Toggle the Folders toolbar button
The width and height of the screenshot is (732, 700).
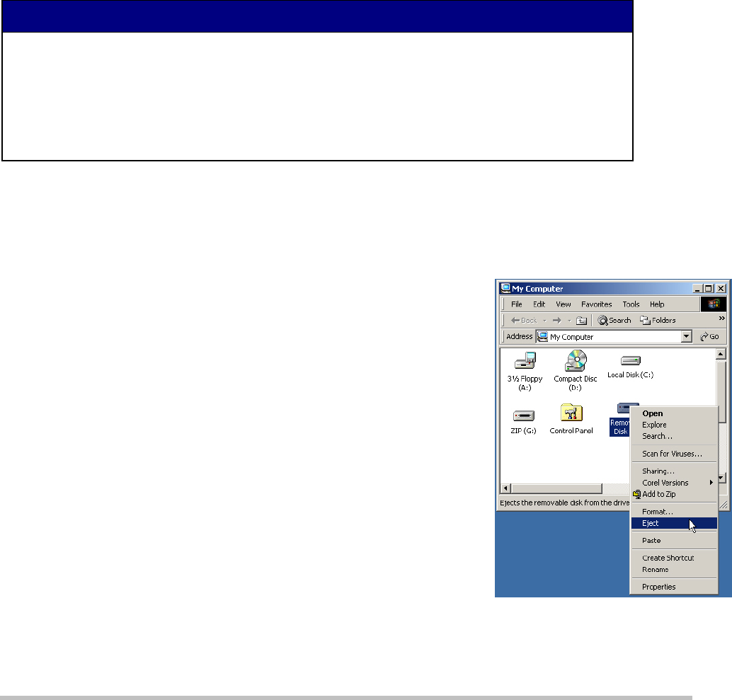point(658,320)
